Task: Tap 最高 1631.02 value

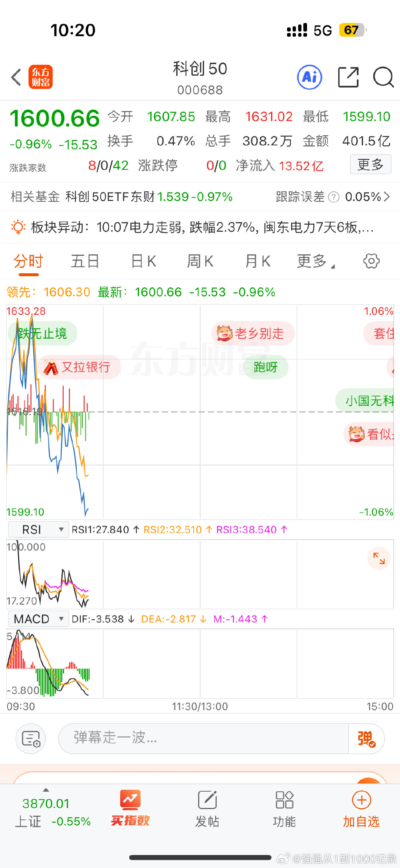Action: point(269,117)
